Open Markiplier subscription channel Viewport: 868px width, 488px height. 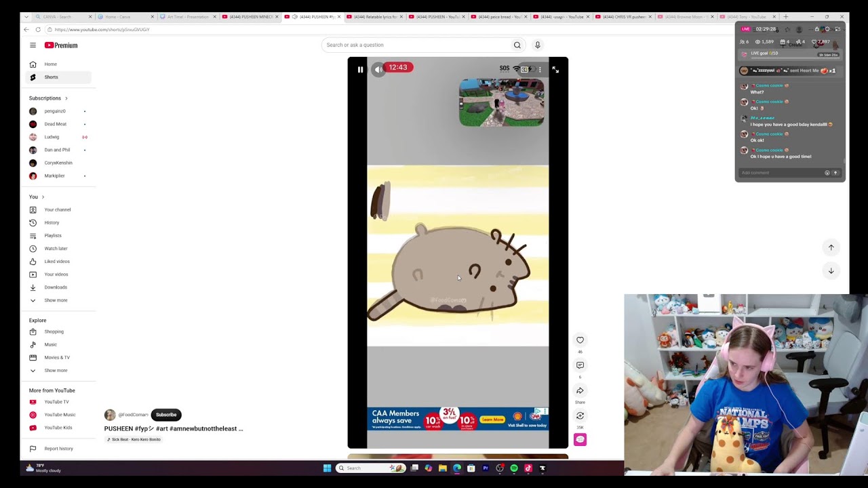coord(58,176)
